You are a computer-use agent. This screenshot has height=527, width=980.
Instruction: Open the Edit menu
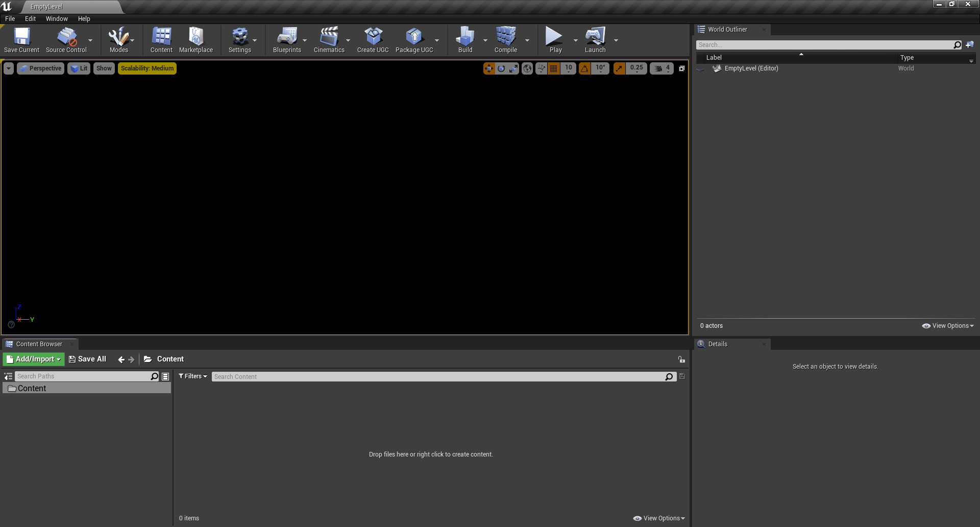tap(31, 19)
